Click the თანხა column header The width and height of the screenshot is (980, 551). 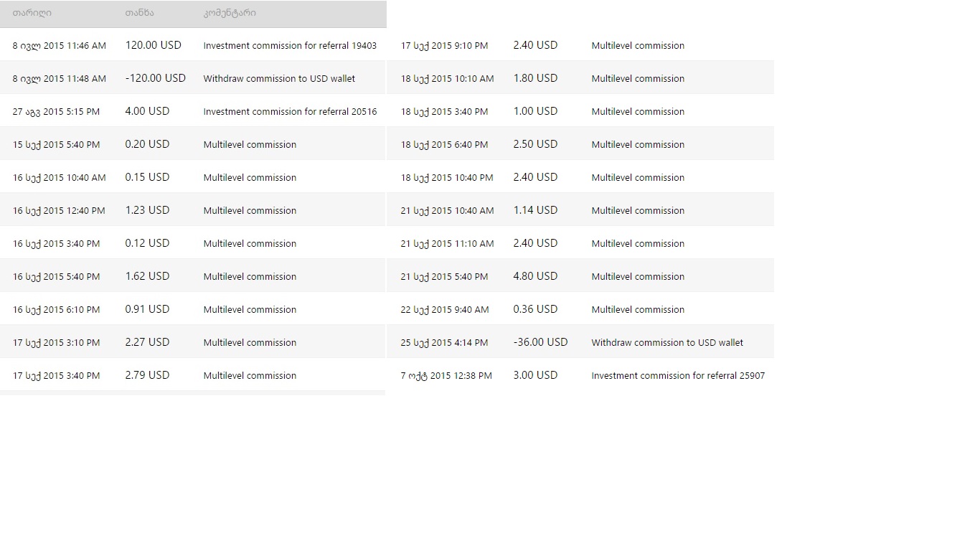(139, 13)
